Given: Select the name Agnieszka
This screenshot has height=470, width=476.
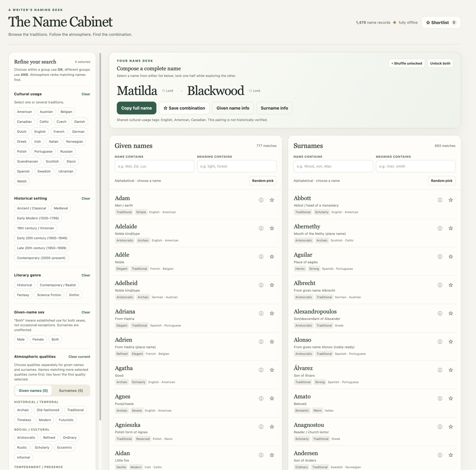Looking at the screenshot, I should click(x=127, y=425).
